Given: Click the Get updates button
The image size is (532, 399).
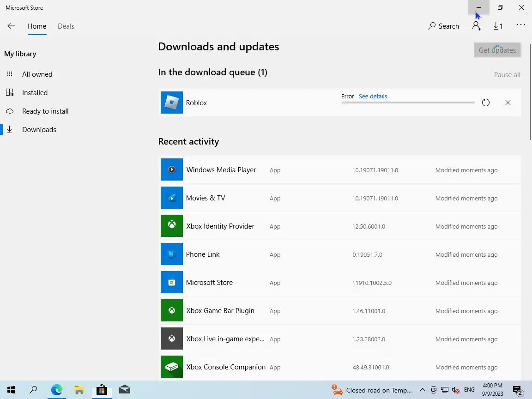Looking at the screenshot, I should point(497,50).
